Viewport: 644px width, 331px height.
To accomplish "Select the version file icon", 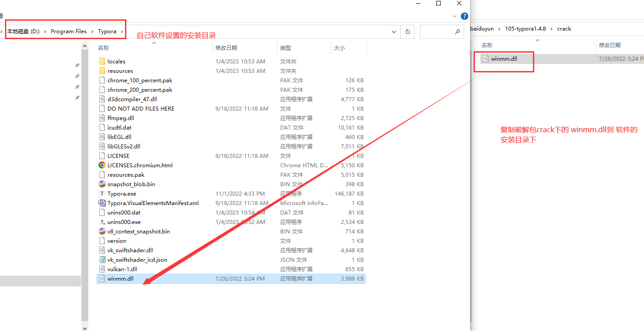I will tap(102, 241).
